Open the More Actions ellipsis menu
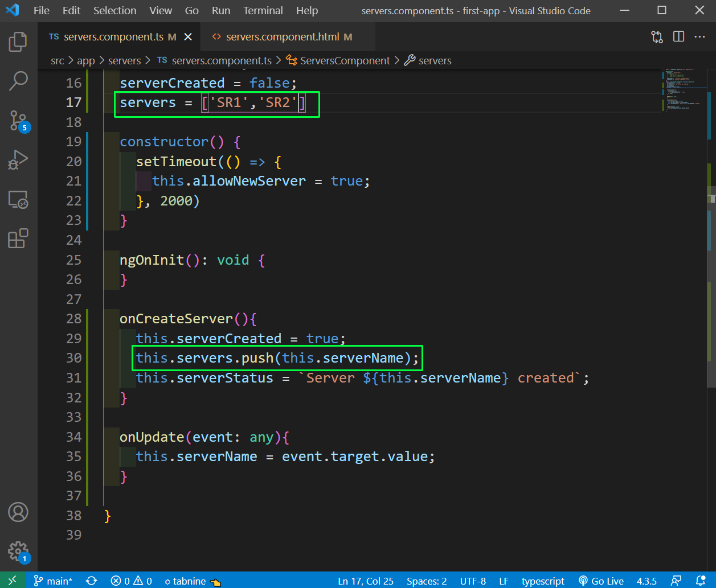 [699, 37]
